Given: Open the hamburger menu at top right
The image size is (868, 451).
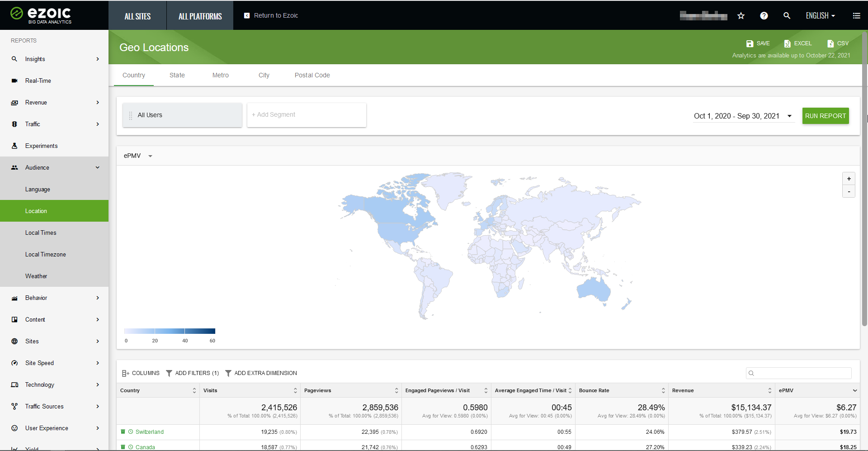Looking at the screenshot, I should 857,15.
